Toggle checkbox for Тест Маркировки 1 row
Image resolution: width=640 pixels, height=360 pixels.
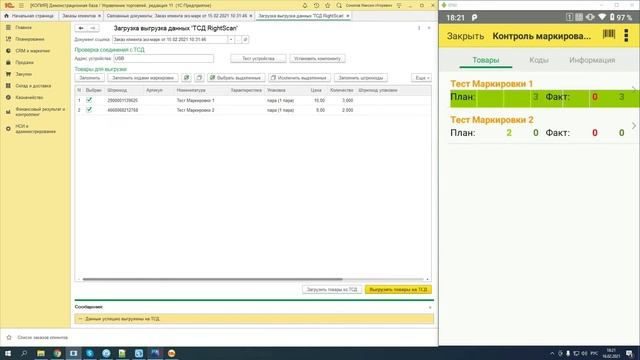tap(89, 100)
